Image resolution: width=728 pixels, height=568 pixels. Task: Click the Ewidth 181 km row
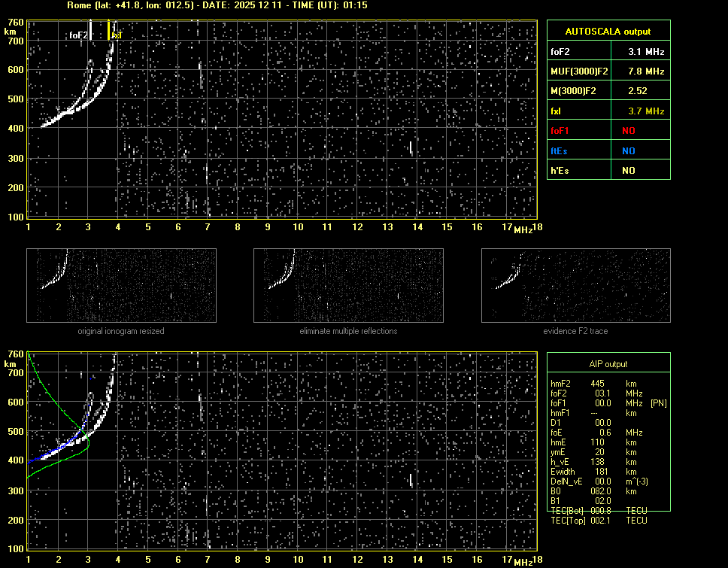[599, 472]
